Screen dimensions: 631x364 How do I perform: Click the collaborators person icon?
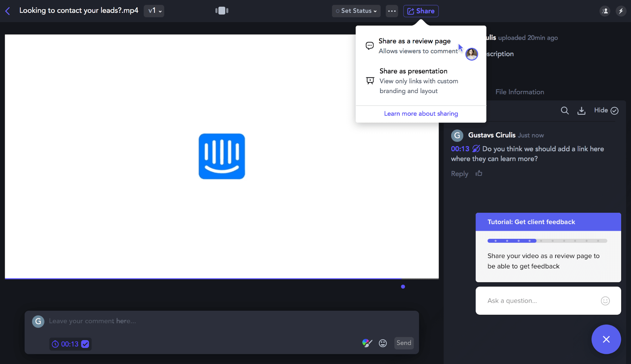pos(605,11)
